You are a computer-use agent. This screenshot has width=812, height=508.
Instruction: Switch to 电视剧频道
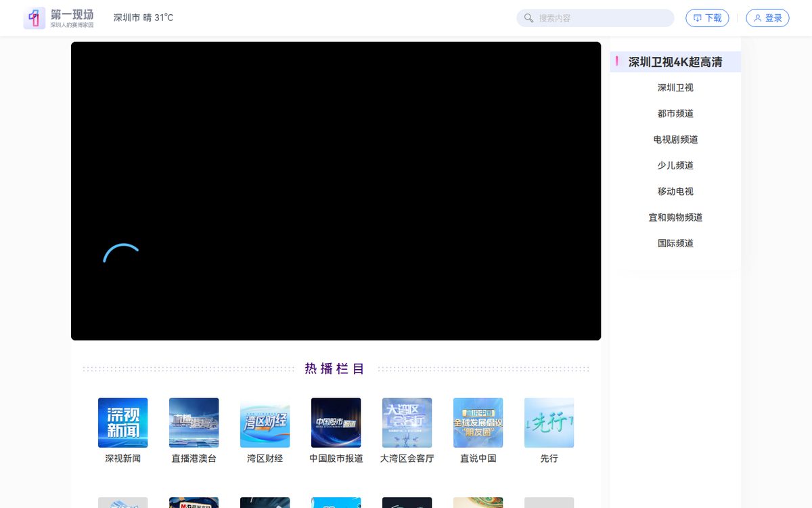click(x=675, y=140)
